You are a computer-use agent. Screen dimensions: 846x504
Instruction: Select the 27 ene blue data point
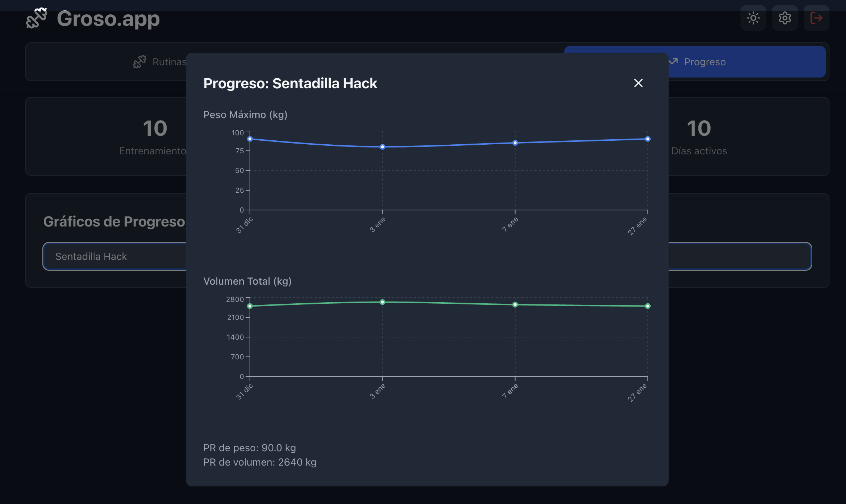(x=647, y=139)
